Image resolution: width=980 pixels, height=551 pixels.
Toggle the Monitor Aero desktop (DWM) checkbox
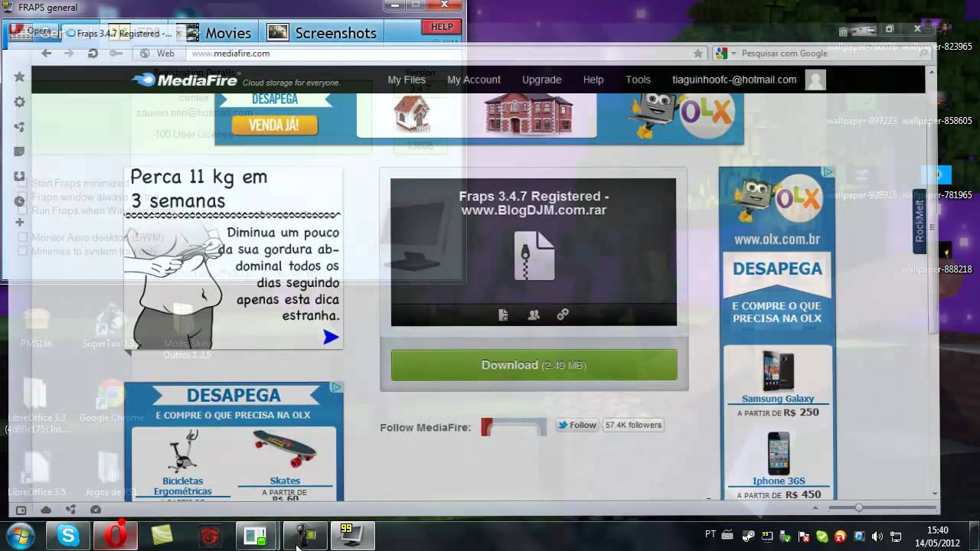pyautogui.click(x=23, y=238)
